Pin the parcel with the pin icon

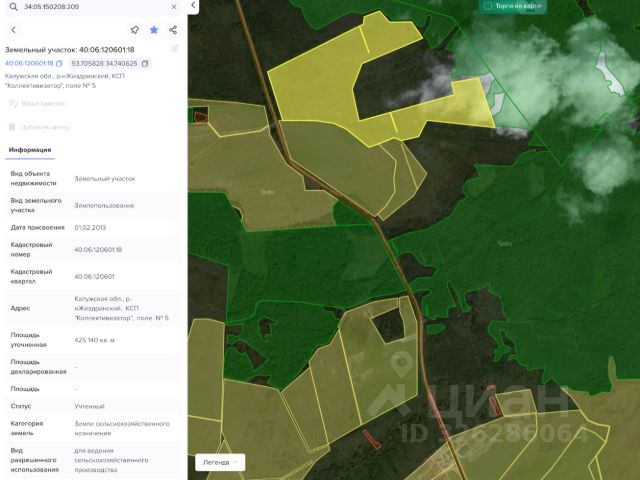click(135, 30)
